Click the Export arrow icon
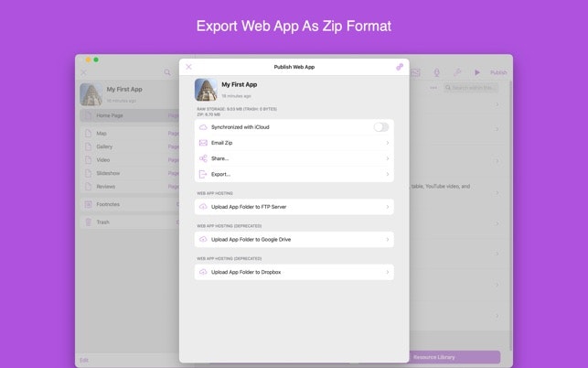 point(203,174)
